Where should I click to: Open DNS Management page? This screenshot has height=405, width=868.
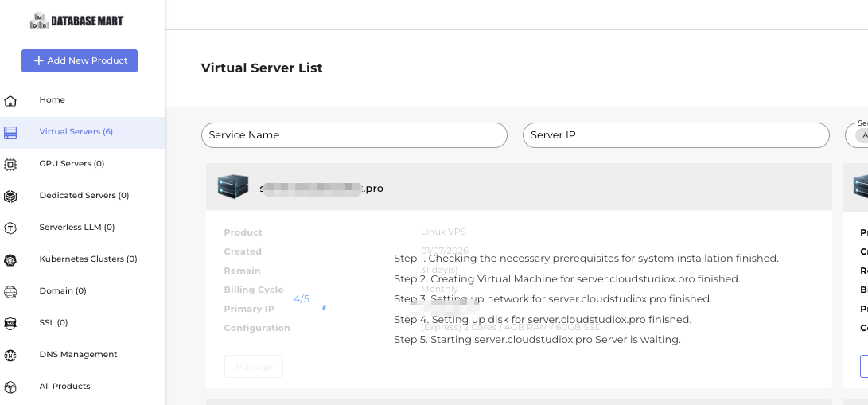click(78, 355)
